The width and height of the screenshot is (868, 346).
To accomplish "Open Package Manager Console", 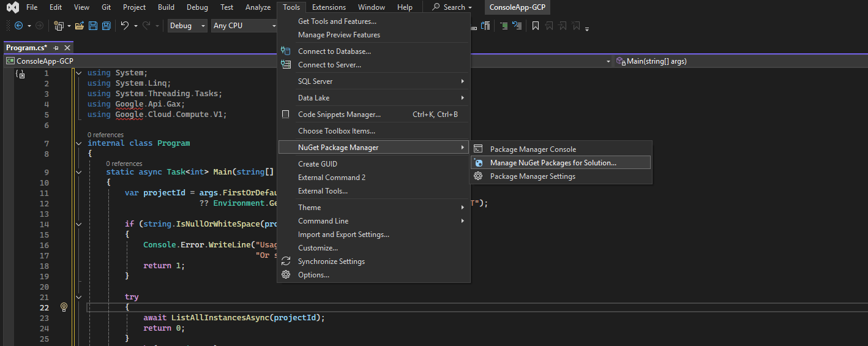I will click(533, 149).
